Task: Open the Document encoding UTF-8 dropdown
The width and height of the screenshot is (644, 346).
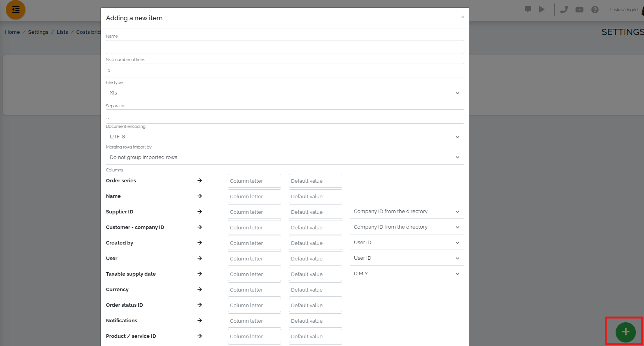Action: click(x=285, y=137)
